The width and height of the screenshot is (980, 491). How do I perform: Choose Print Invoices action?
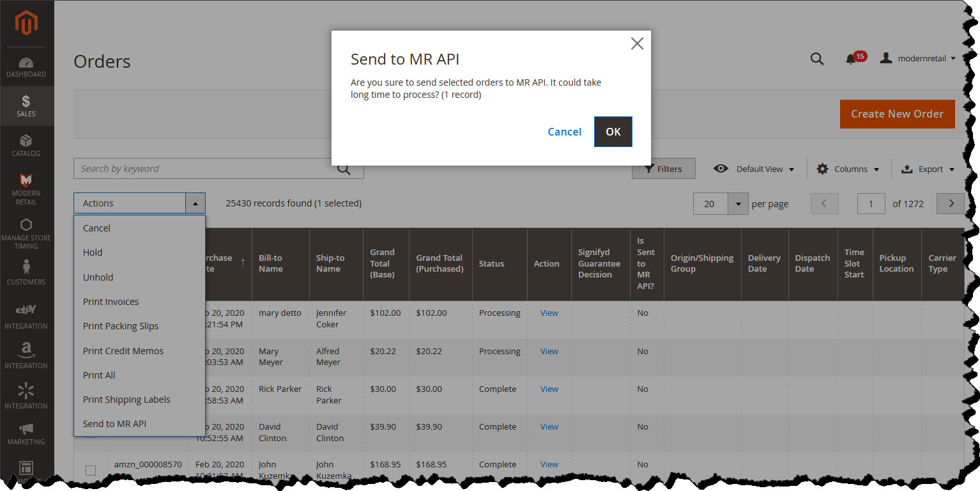tap(139, 302)
